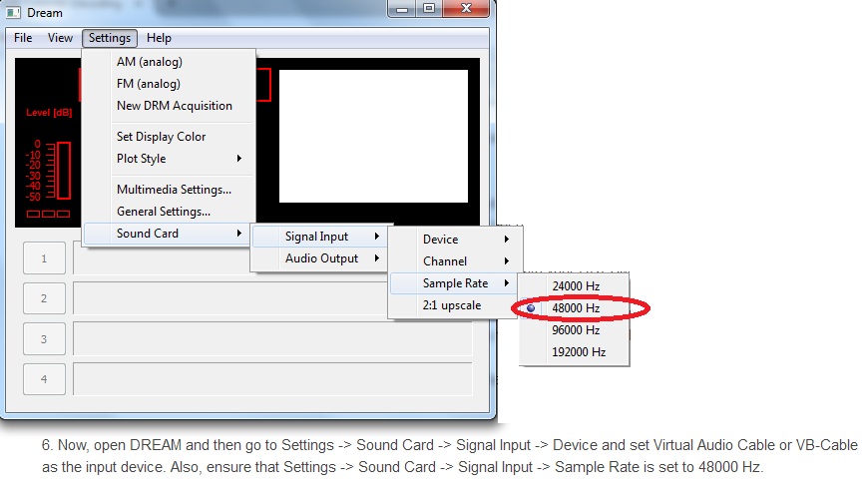Choose New DRM Acquisition
Screen dimensions: 868x499
(x=169, y=105)
